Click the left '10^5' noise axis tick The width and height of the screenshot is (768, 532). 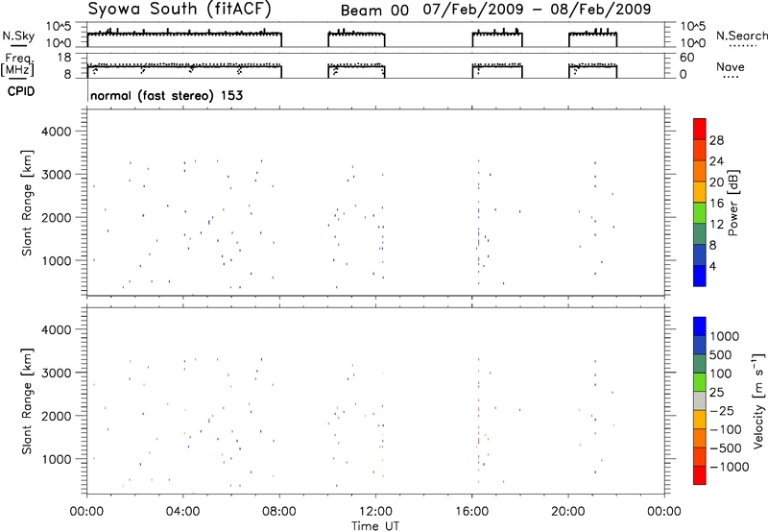59,26
